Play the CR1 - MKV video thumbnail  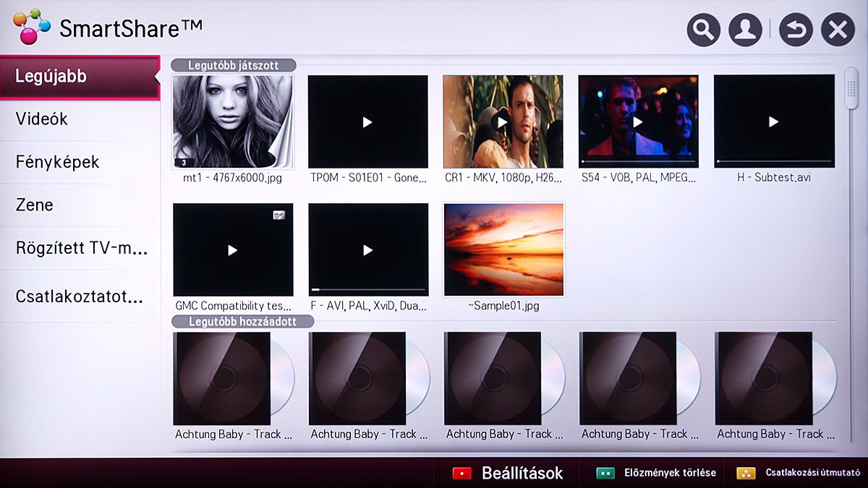coord(503,121)
